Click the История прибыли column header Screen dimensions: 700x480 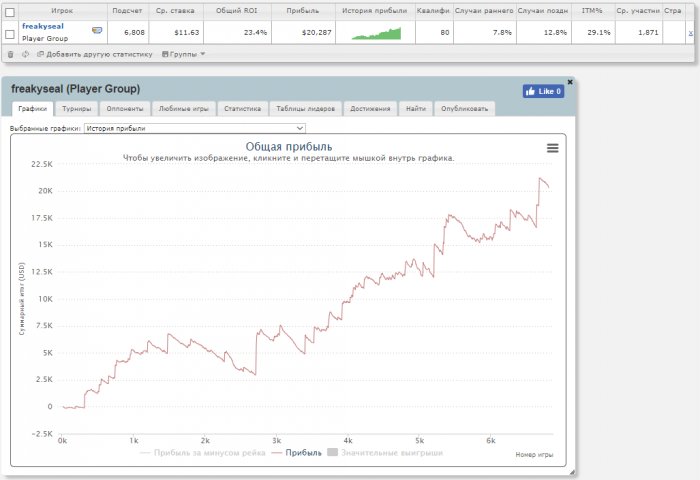tap(375, 10)
